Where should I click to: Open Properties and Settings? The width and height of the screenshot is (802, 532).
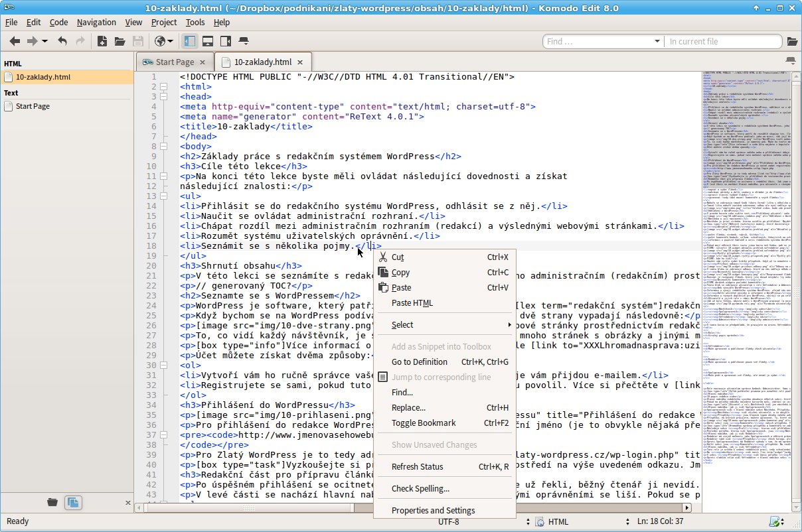pyautogui.click(x=445, y=511)
